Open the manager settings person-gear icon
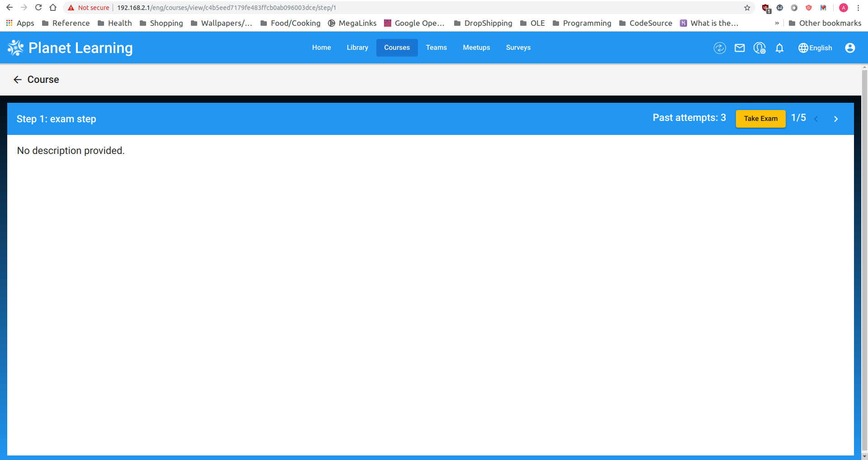Image resolution: width=868 pixels, height=460 pixels. pyautogui.click(x=759, y=48)
